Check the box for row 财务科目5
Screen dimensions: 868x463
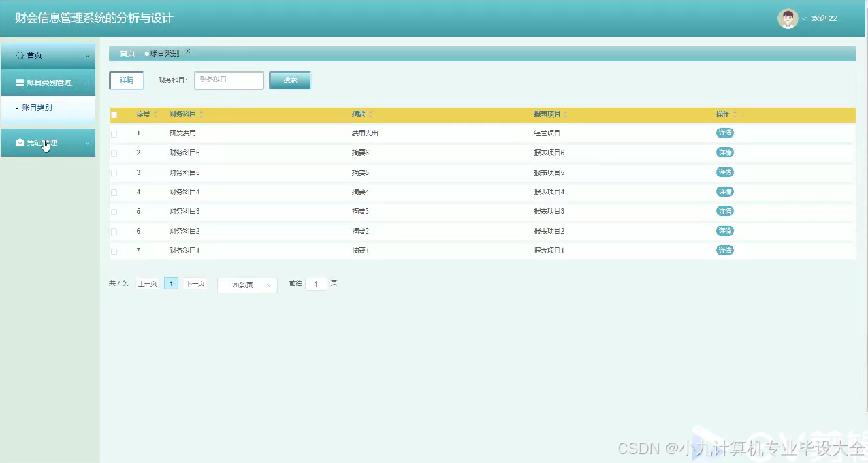point(114,173)
